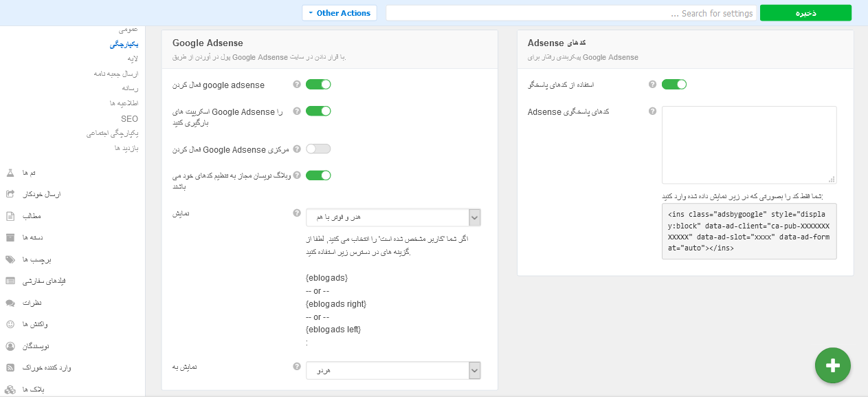
Task: Open the تم ها (themes) flask icon
Action: 10,173
